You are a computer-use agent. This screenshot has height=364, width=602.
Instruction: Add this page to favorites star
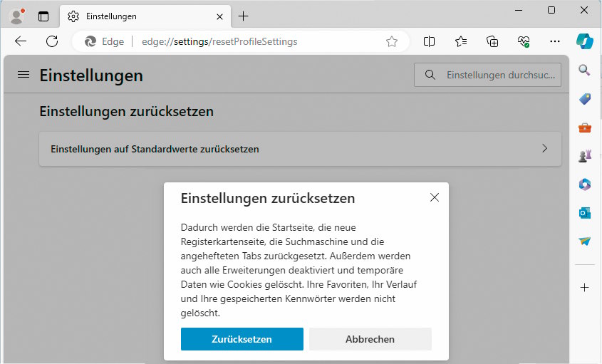pos(392,41)
